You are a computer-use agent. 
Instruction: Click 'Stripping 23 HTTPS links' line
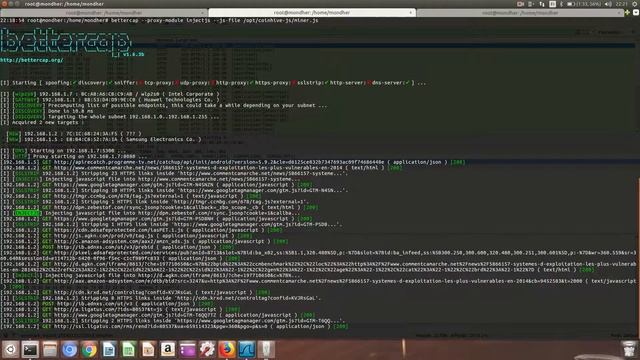(x=174, y=173)
